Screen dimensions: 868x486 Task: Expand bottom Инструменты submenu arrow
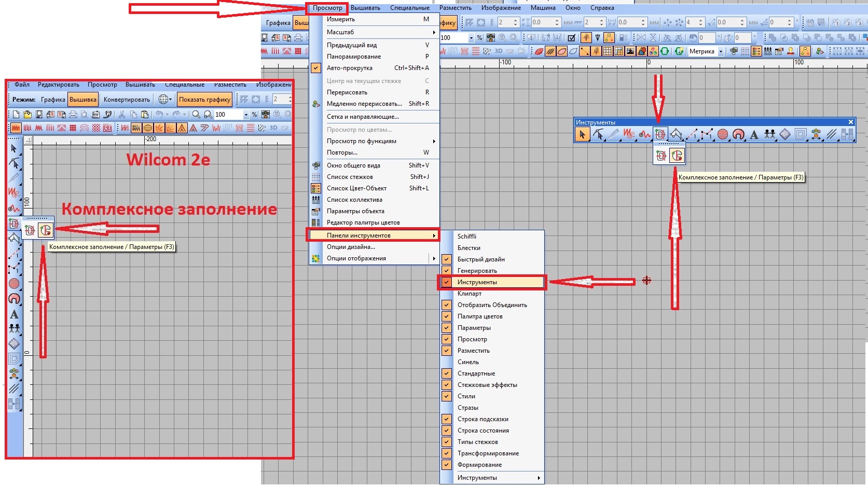point(539,478)
